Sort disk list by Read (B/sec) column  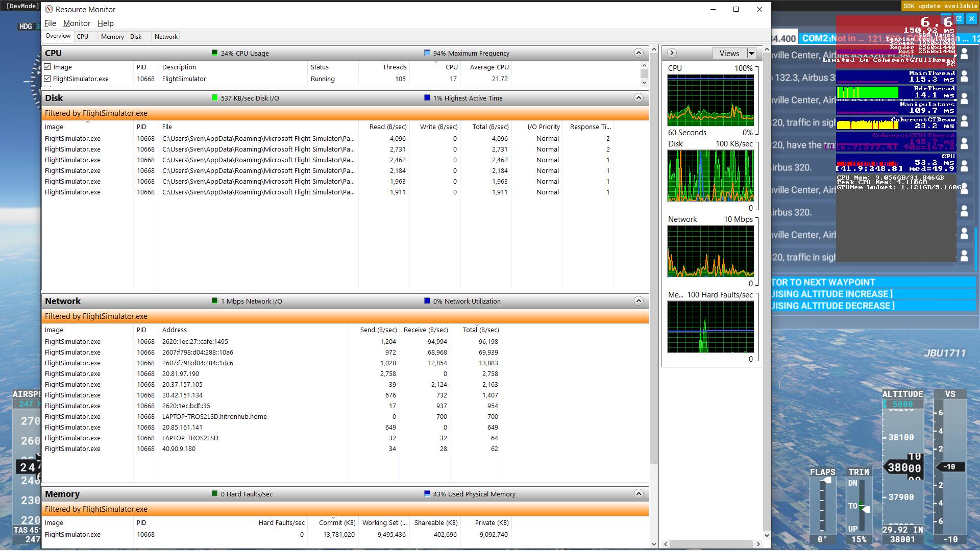[x=387, y=127]
